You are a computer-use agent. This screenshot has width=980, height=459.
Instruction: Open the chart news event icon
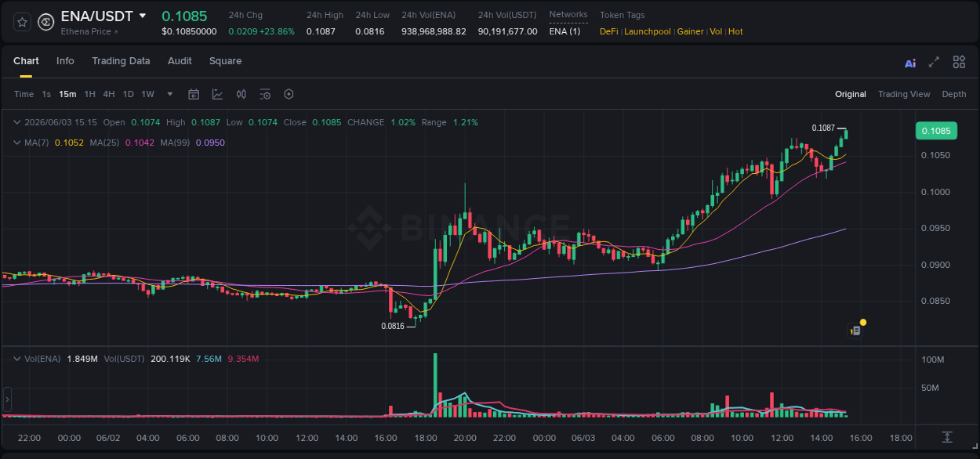(856, 331)
